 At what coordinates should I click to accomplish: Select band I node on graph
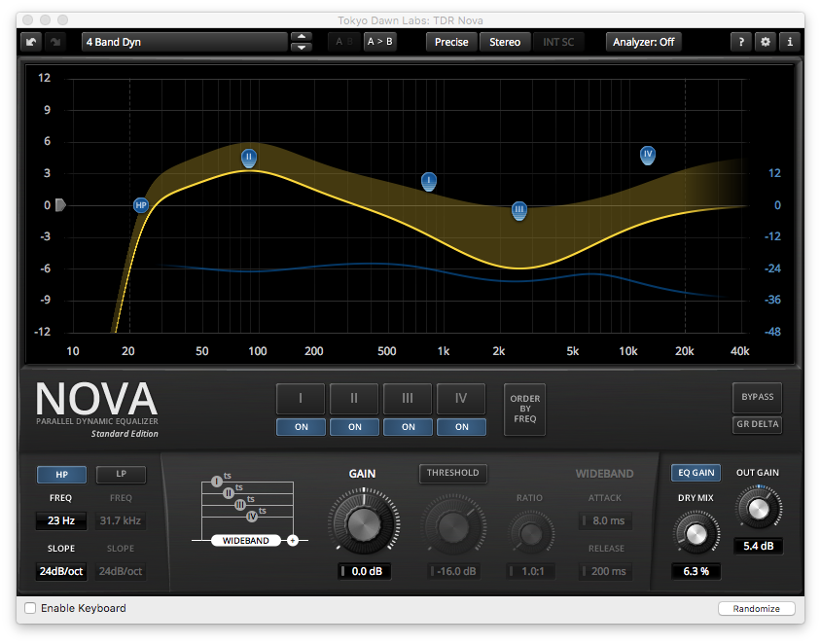[x=429, y=182]
